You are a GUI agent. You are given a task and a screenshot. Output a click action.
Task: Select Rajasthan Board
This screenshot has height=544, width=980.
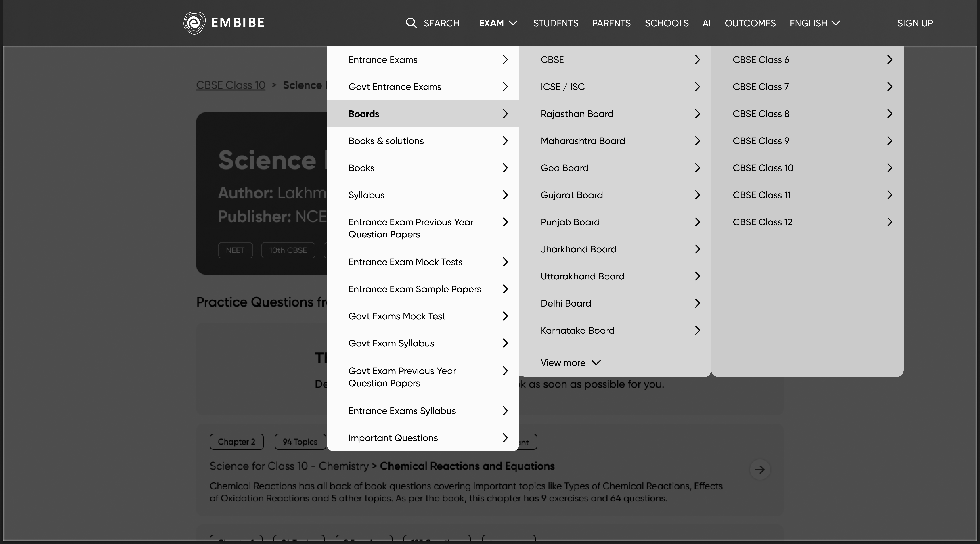615,114
